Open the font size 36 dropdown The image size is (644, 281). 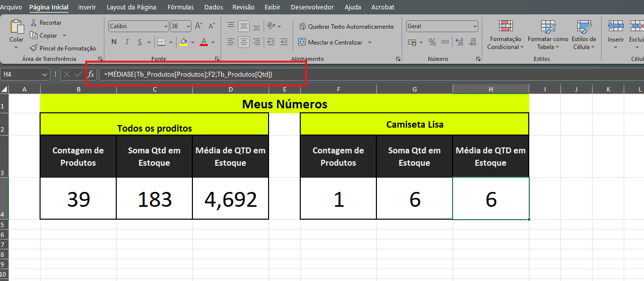(x=188, y=26)
